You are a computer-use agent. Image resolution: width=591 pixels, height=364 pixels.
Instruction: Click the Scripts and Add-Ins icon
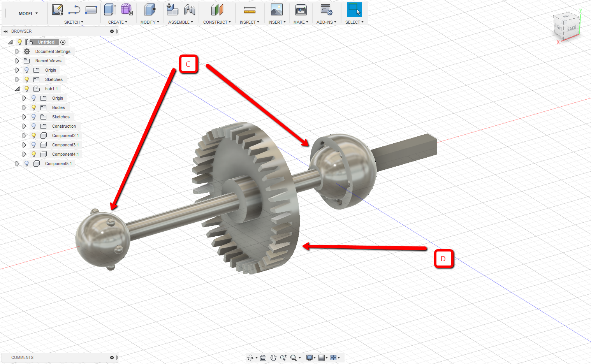tap(326, 10)
